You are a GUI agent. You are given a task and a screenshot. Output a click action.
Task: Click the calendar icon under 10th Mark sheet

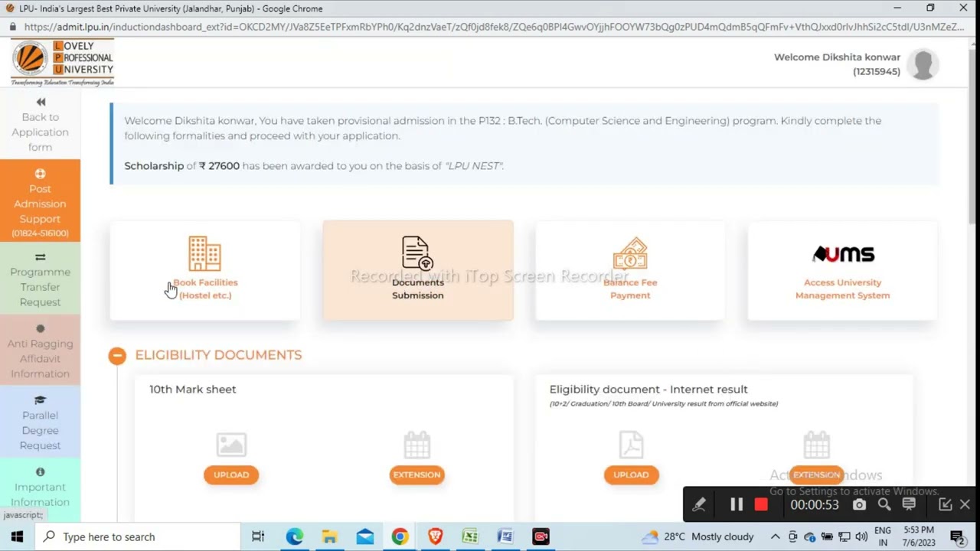(x=416, y=445)
